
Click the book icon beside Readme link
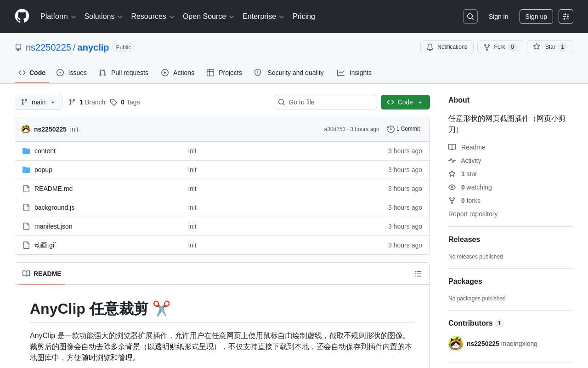click(452, 147)
